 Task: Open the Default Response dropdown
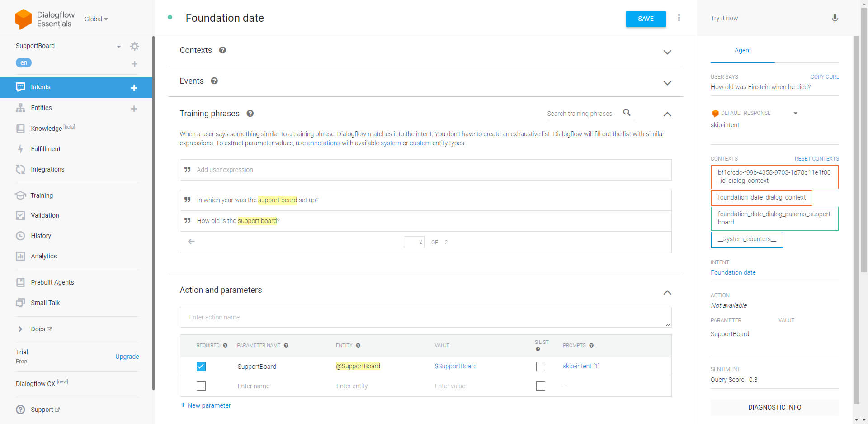click(795, 113)
